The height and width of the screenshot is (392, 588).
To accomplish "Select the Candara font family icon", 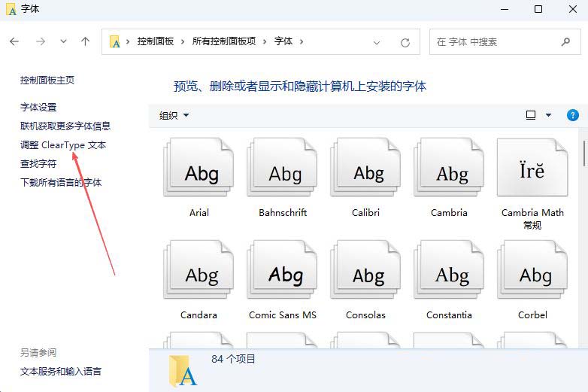I will (199, 269).
